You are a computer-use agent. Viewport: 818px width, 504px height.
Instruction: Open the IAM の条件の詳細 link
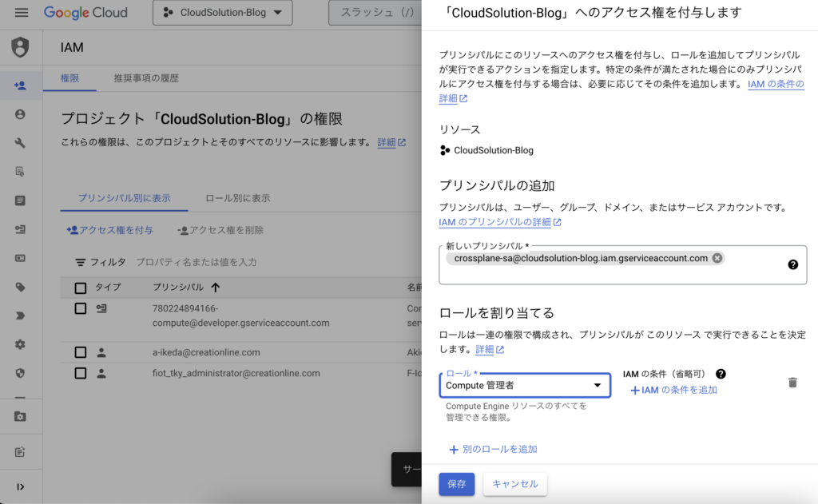pos(776,84)
